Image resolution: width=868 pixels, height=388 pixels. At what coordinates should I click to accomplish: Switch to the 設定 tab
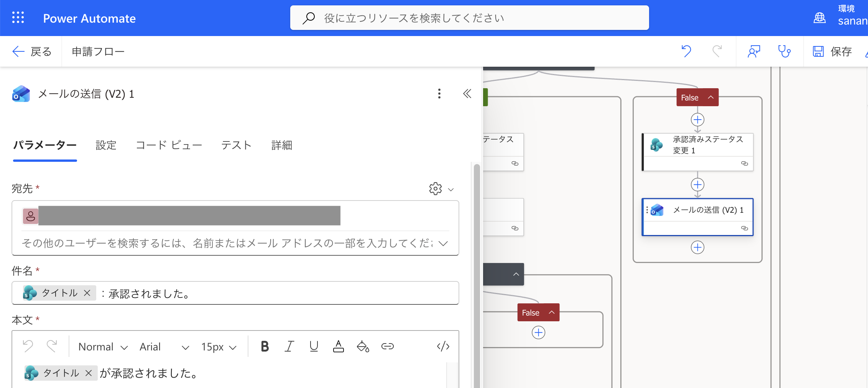[106, 145]
